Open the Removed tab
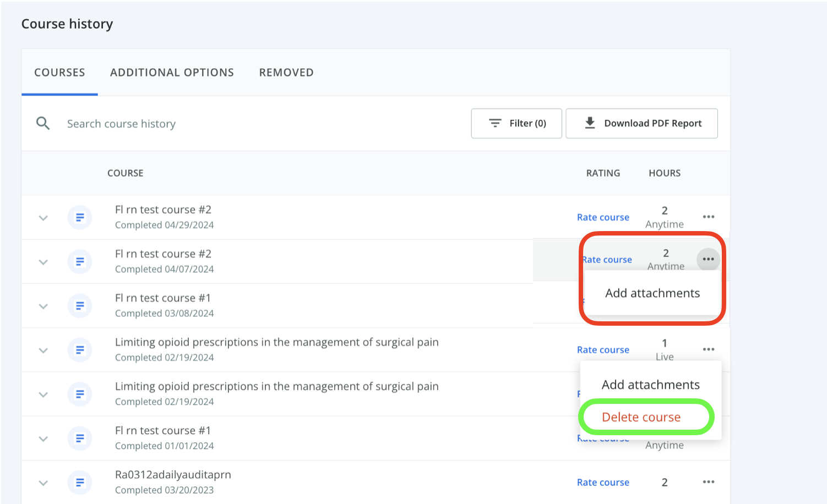The width and height of the screenshot is (827, 504). (x=286, y=73)
